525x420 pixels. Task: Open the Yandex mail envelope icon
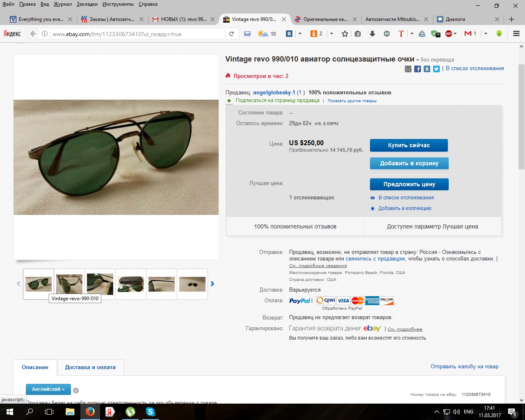pyautogui.click(x=247, y=34)
